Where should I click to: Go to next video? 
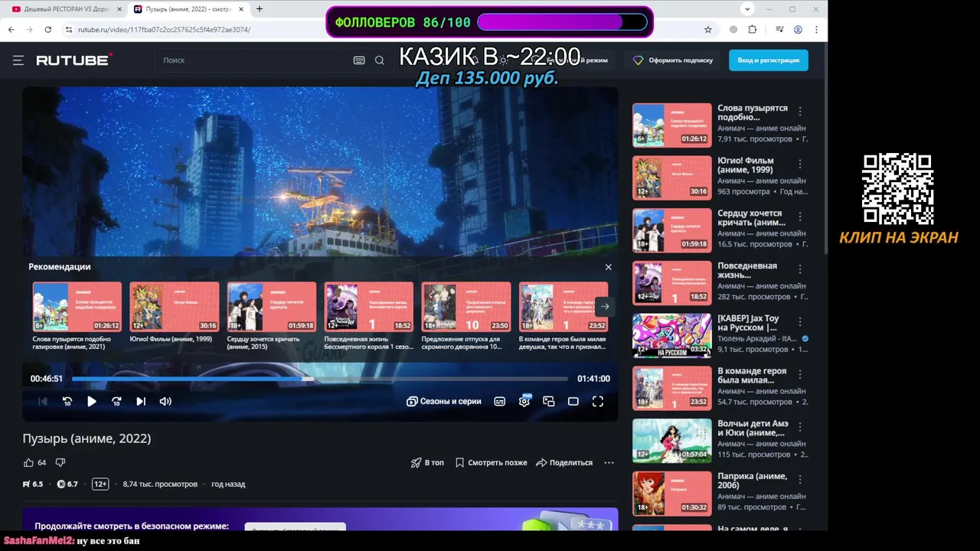coord(141,401)
